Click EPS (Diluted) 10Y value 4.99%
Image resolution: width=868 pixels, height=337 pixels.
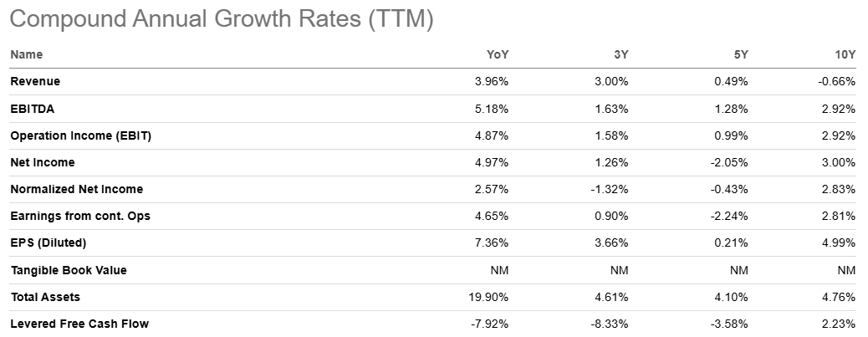(840, 243)
